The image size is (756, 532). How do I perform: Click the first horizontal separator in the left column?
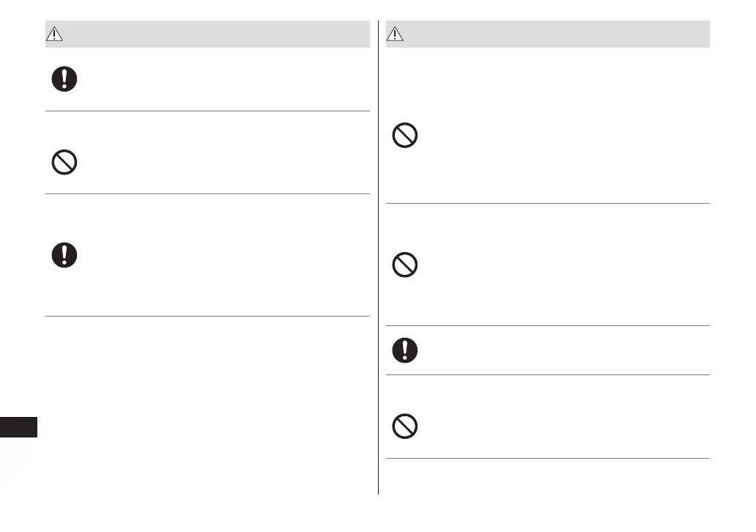coord(207,111)
